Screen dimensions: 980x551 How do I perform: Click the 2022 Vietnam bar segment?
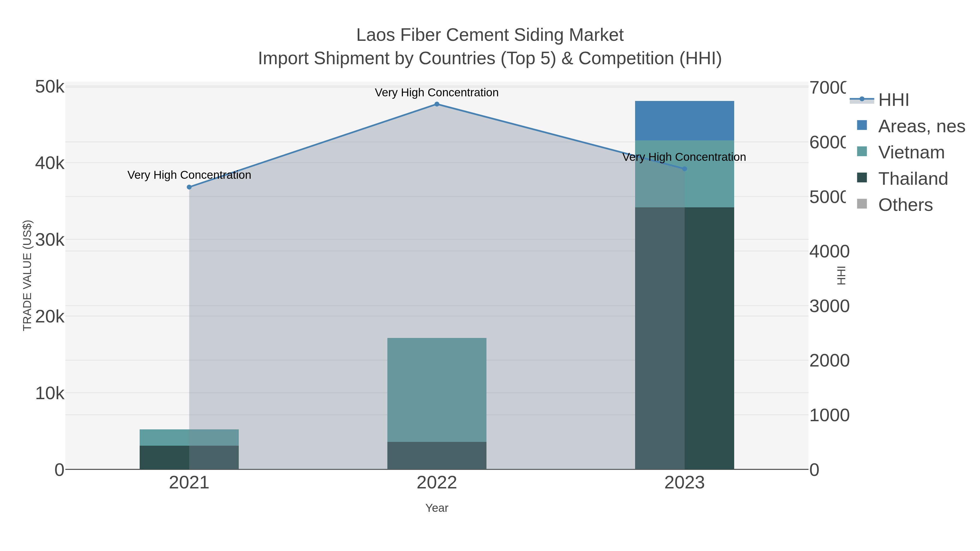[437, 390]
